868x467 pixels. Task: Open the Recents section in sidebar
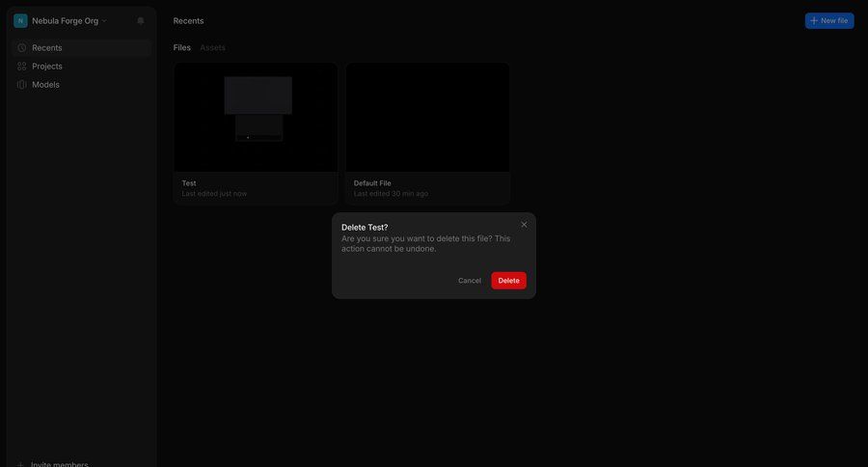click(x=81, y=47)
